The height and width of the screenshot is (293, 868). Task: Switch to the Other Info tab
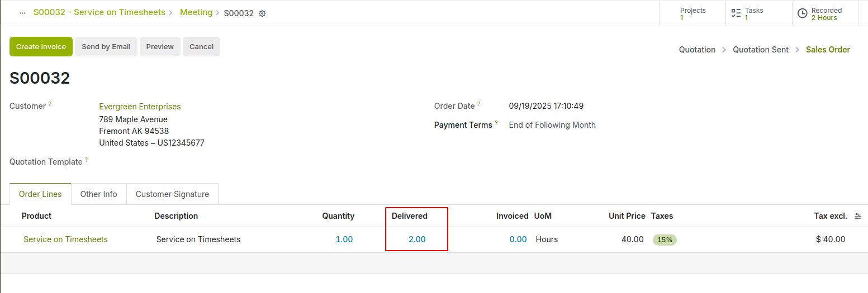(x=98, y=194)
